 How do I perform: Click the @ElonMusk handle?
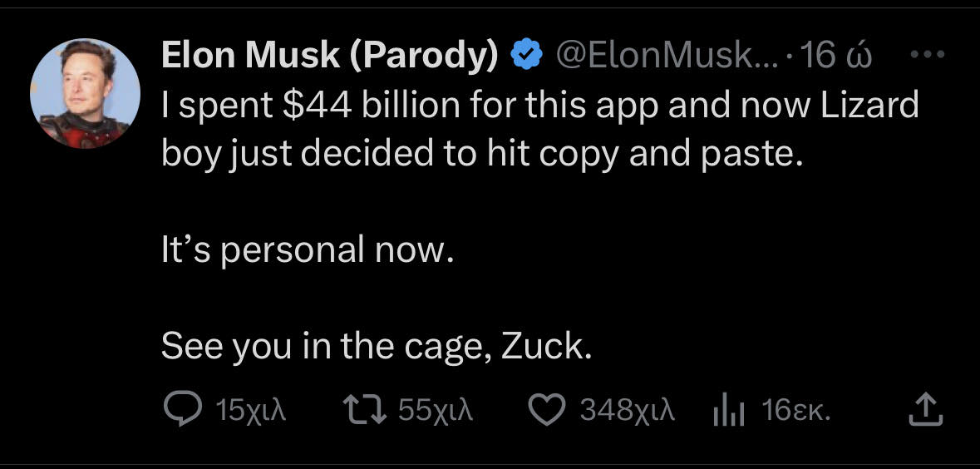(x=662, y=56)
